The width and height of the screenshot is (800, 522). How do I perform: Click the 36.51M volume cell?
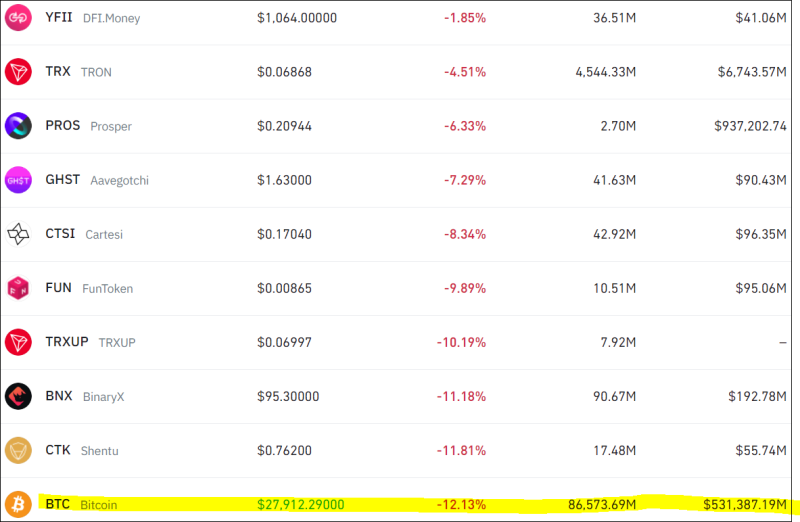(x=614, y=18)
